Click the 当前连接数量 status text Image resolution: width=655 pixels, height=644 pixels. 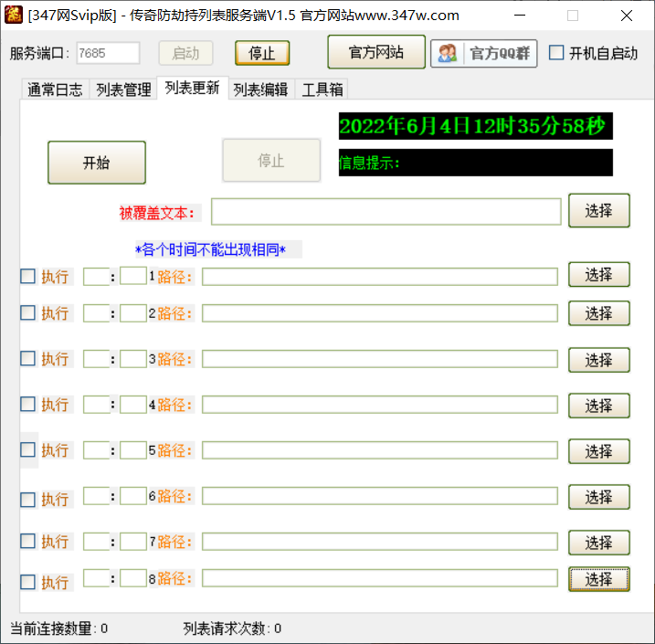58,628
